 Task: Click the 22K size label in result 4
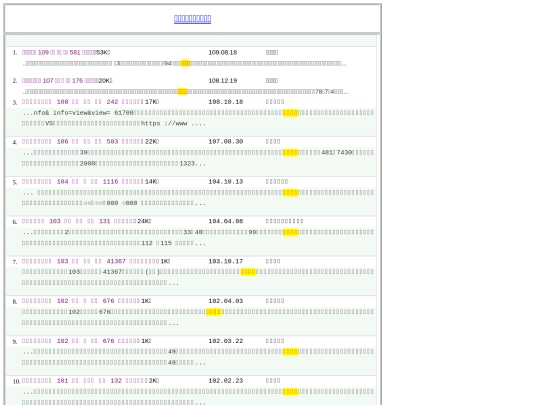point(152,142)
